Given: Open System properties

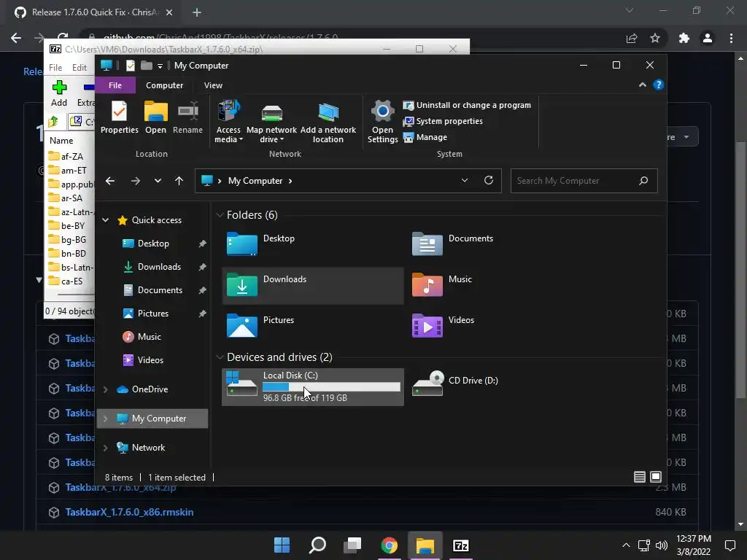Looking at the screenshot, I should pos(443,122).
